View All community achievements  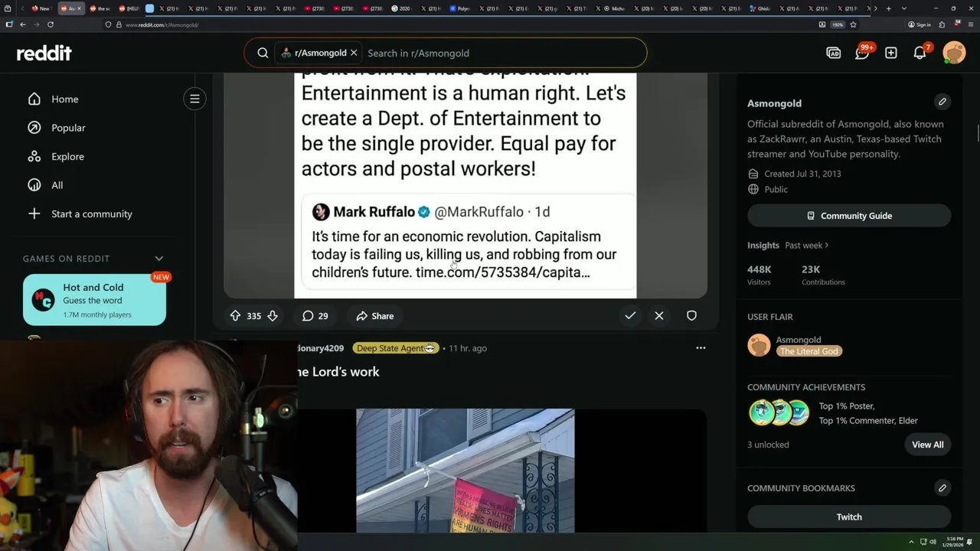(927, 445)
